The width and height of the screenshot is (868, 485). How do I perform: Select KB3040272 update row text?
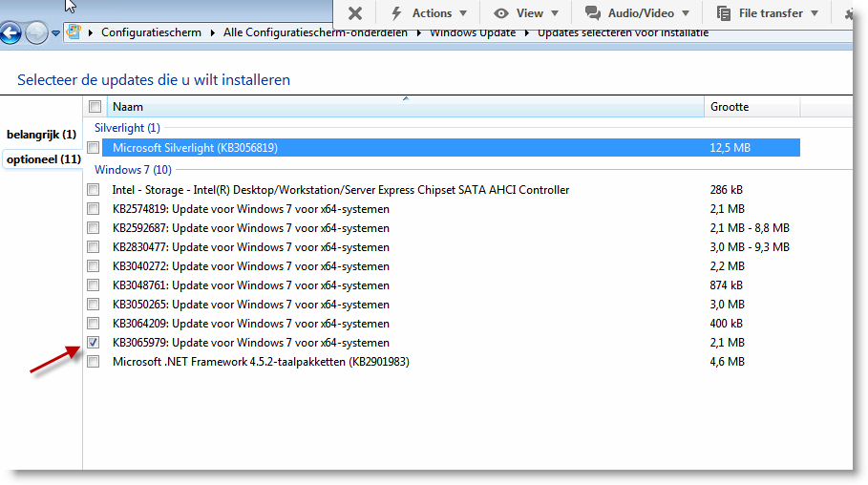tap(251, 266)
